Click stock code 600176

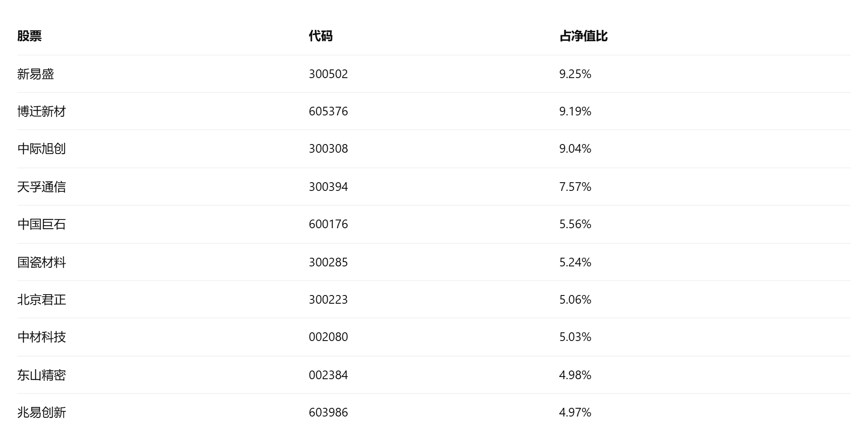coord(329,224)
